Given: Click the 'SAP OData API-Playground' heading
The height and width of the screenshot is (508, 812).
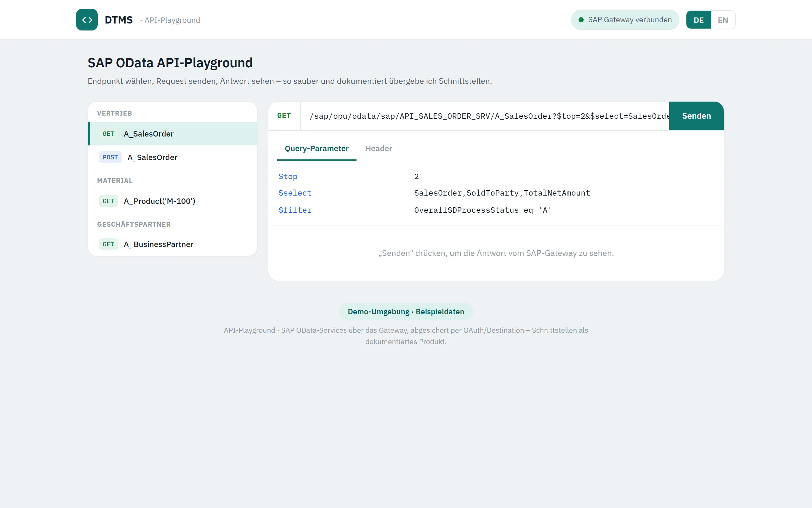Looking at the screenshot, I should pyautogui.click(x=170, y=63).
